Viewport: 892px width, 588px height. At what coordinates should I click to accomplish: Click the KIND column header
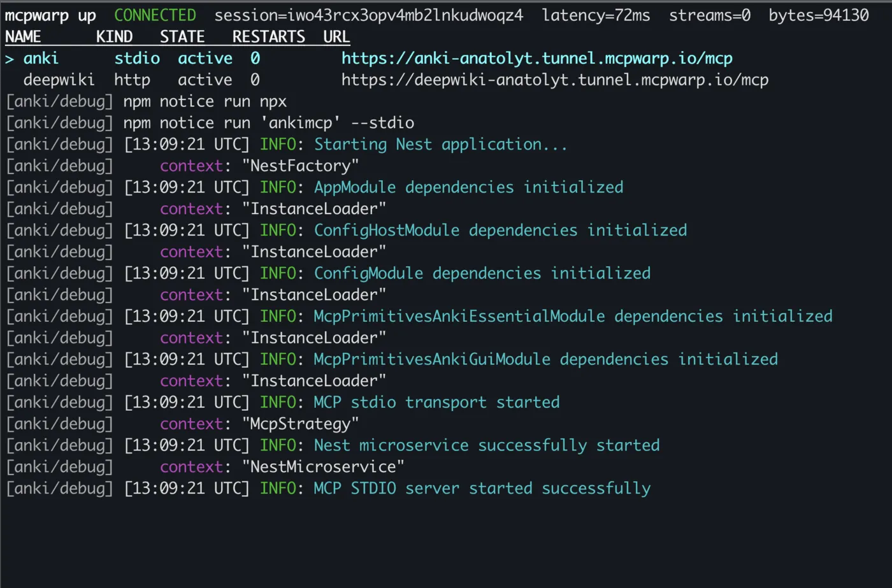click(114, 37)
